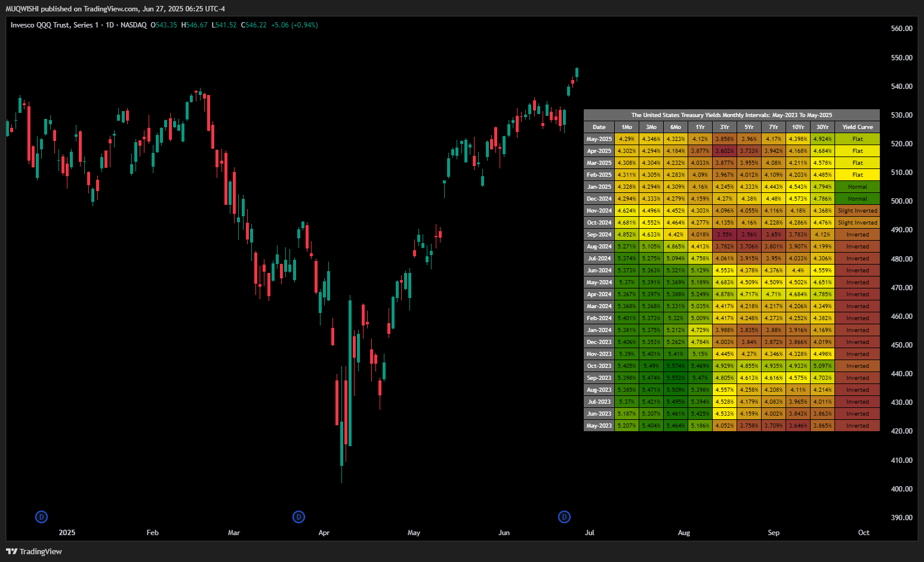This screenshot has height=562, width=924.
Task: Click the 'Normal' yield curve cell for Dec-2024
Action: tap(858, 199)
